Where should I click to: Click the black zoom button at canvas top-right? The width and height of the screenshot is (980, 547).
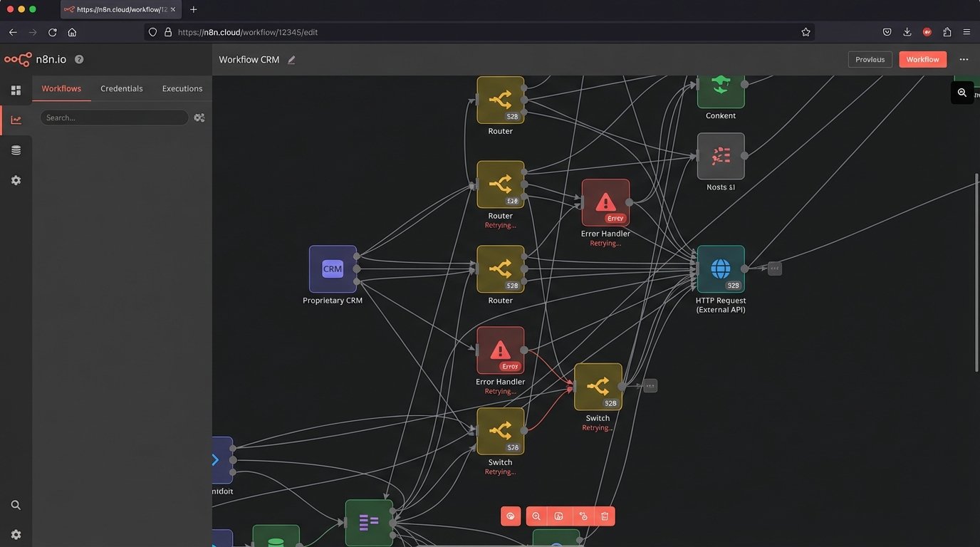(x=962, y=93)
